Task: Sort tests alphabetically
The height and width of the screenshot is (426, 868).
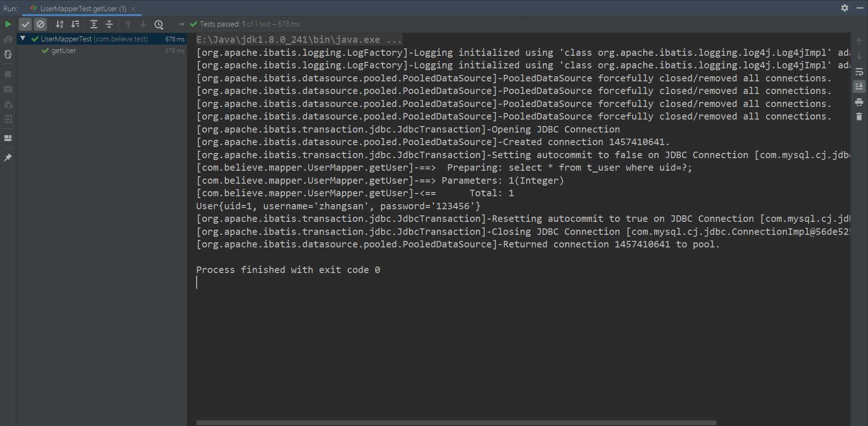Action: click(x=60, y=24)
